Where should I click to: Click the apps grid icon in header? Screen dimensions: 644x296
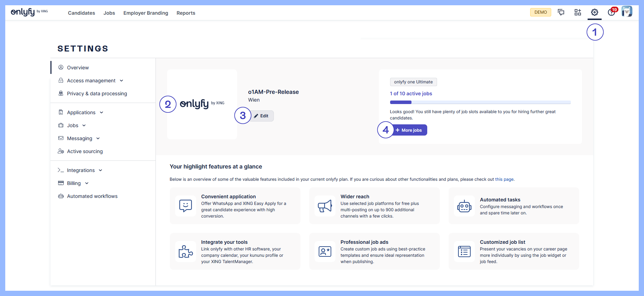click(x=577, y=13)
